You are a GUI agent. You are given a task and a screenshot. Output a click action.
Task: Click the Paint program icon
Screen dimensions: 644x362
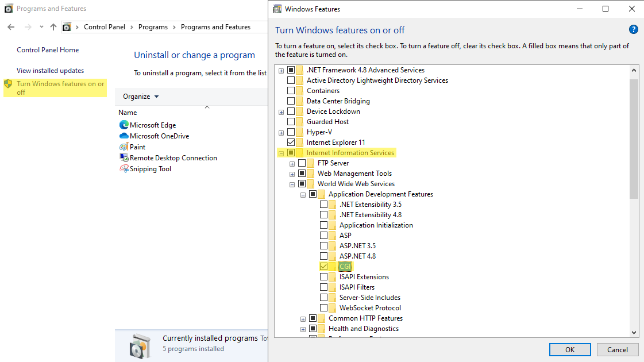(x=124, y=147)
